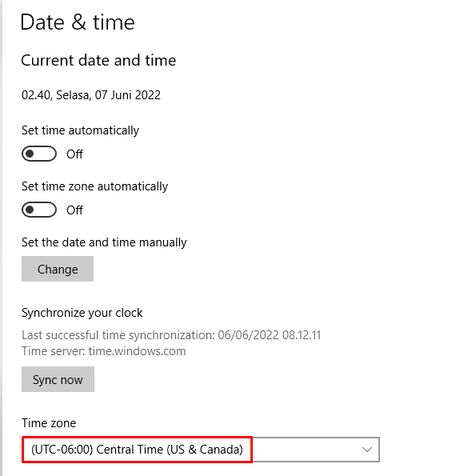Screen dimensions: 468x476
Task: Click the Time server: time.windows.com text
Action: click(104, 351)
